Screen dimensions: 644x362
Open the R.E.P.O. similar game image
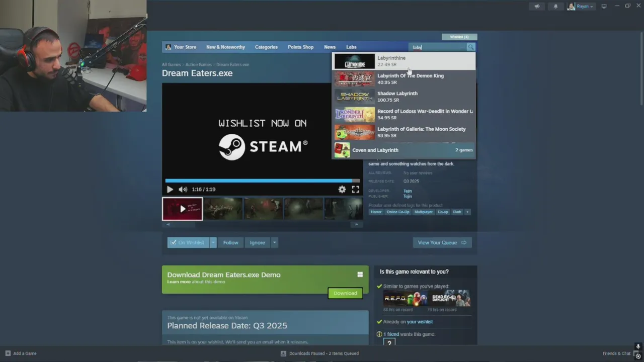click(406, 298)
